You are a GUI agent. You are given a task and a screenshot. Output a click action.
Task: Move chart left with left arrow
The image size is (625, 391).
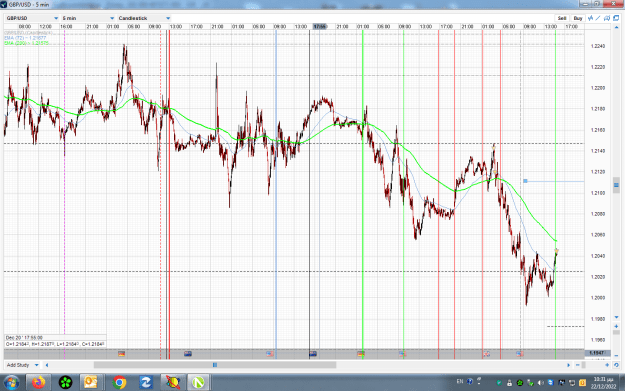(x=47, y=365)
